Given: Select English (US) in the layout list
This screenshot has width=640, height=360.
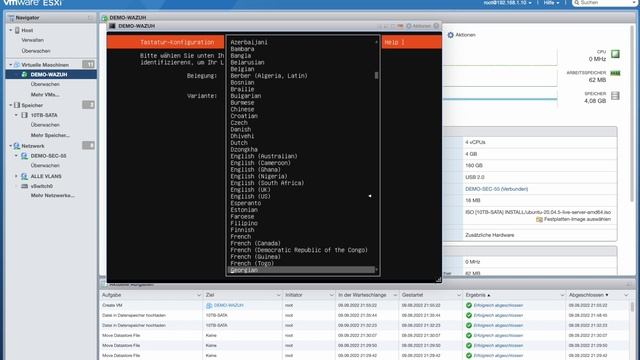Looking at the screenshot, I should tap(250, 196).
